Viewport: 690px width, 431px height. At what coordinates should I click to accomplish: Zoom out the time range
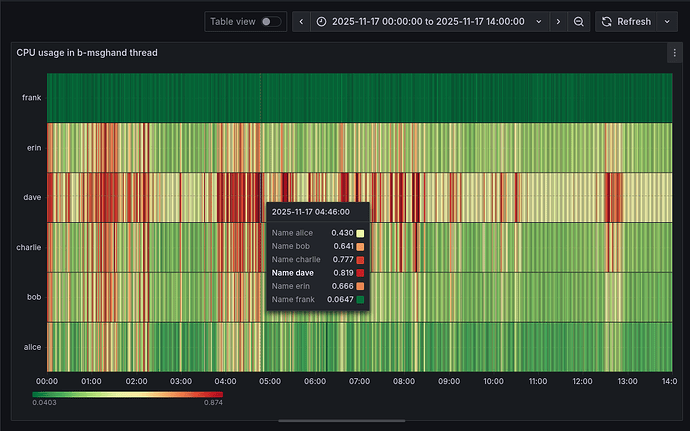click(579, 21)
